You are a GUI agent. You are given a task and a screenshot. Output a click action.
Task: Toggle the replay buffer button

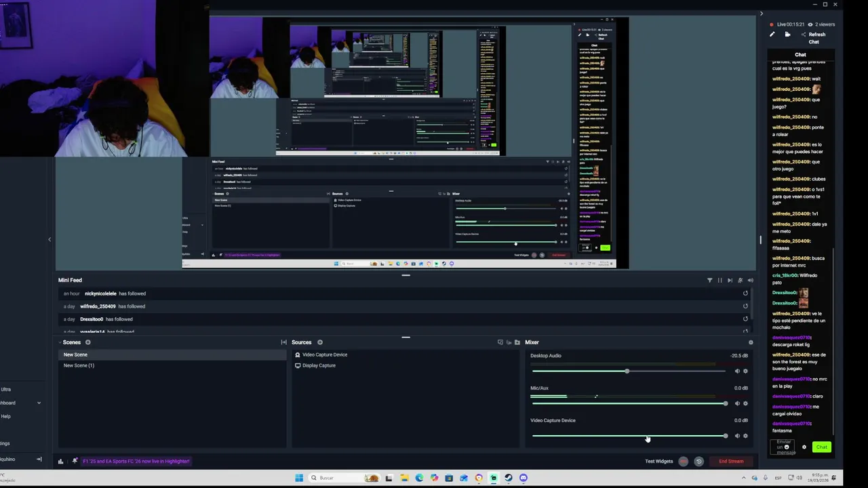[x=698, y=462]
